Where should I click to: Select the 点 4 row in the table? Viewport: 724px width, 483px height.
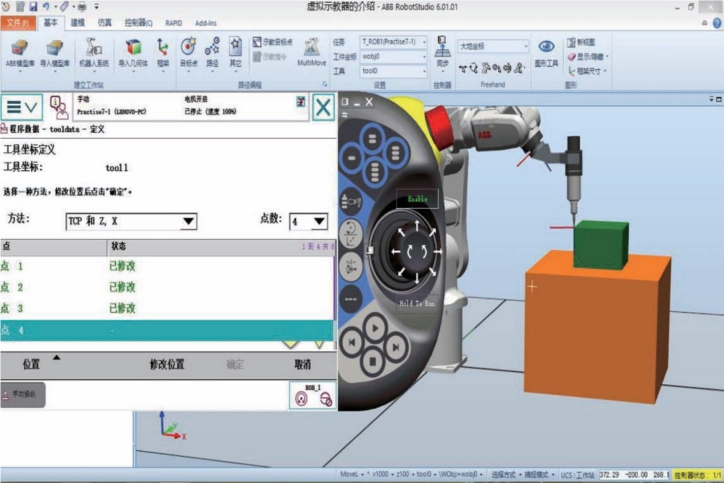(x=166, y=329)
